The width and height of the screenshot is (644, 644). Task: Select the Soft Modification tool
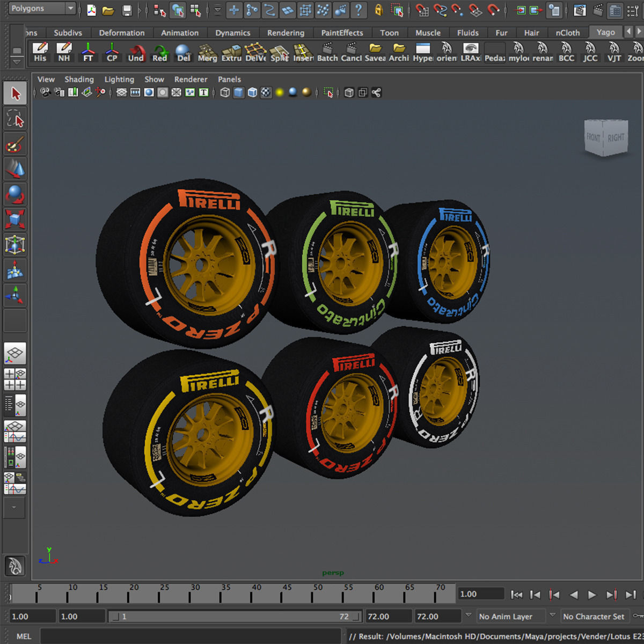[x=15, y=270]
